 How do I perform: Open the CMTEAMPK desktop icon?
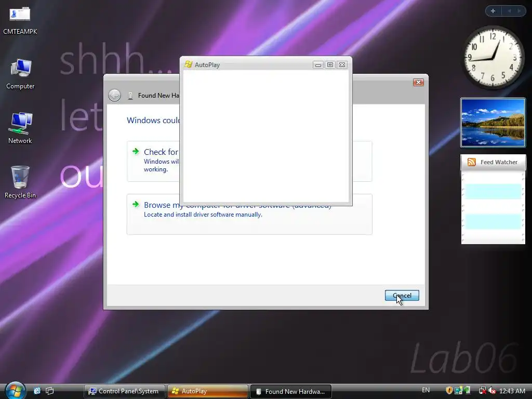click(20, 20)
